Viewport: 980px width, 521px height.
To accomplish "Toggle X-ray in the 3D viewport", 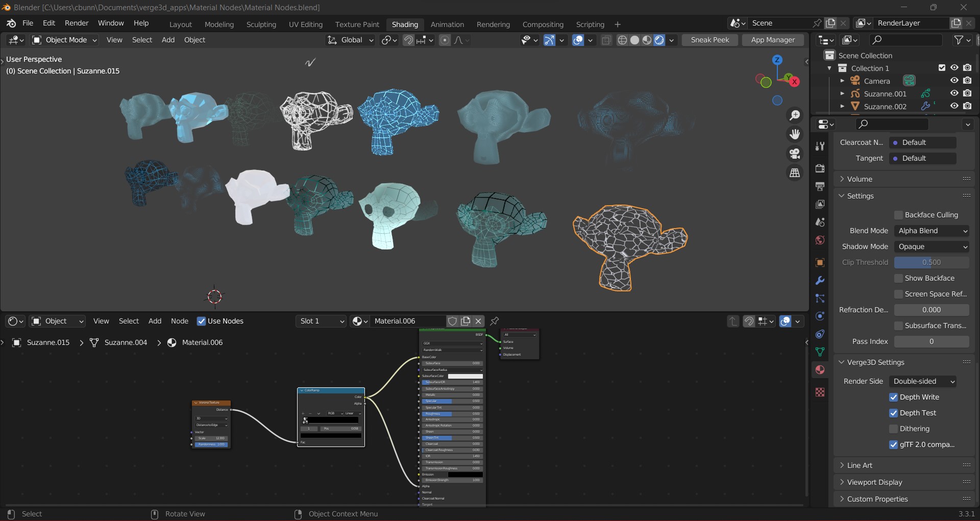I will (606, 40).
